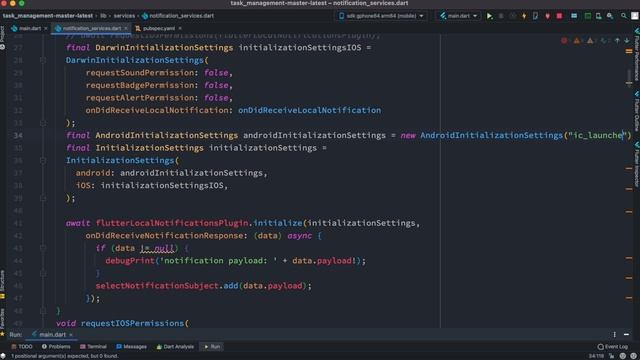
Task: Collapse the fold marker at line 39
Action: [43, 198]
